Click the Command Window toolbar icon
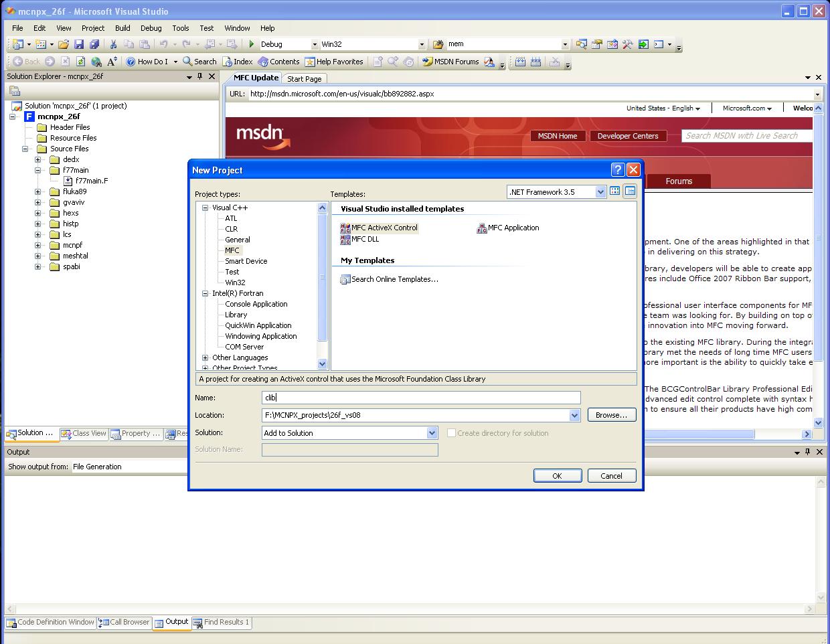 (659, 44)
